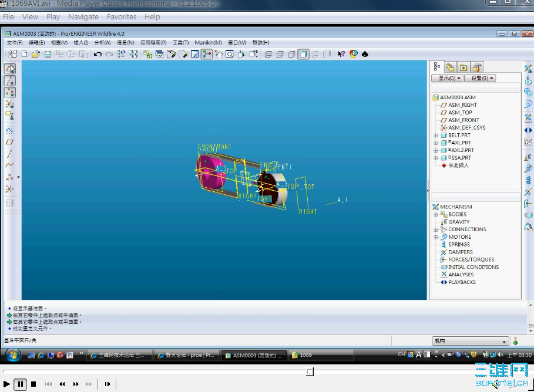534x392 pixels.
Task: Open the Navigate menu in Media Player Classic
Action: [83, 16]
